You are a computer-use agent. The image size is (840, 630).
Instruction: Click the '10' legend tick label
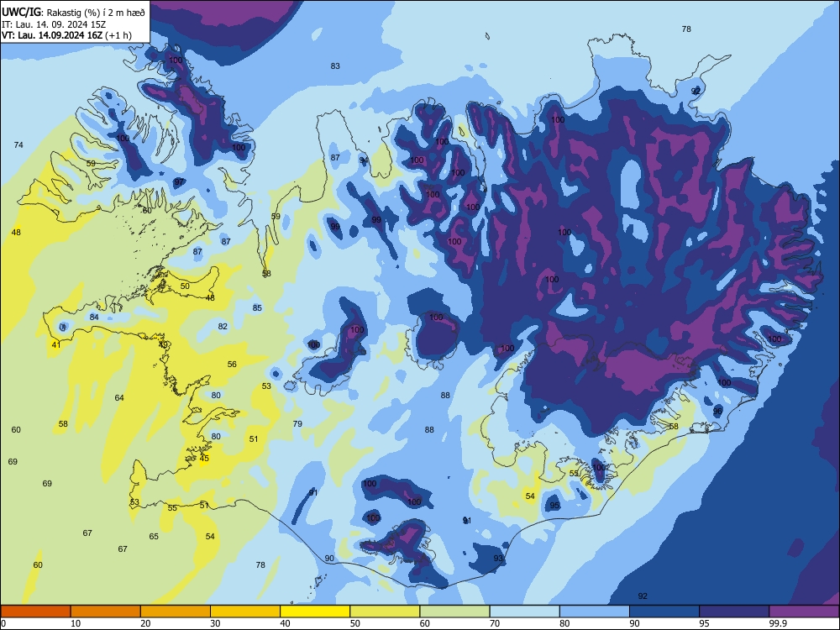[76, 623]
